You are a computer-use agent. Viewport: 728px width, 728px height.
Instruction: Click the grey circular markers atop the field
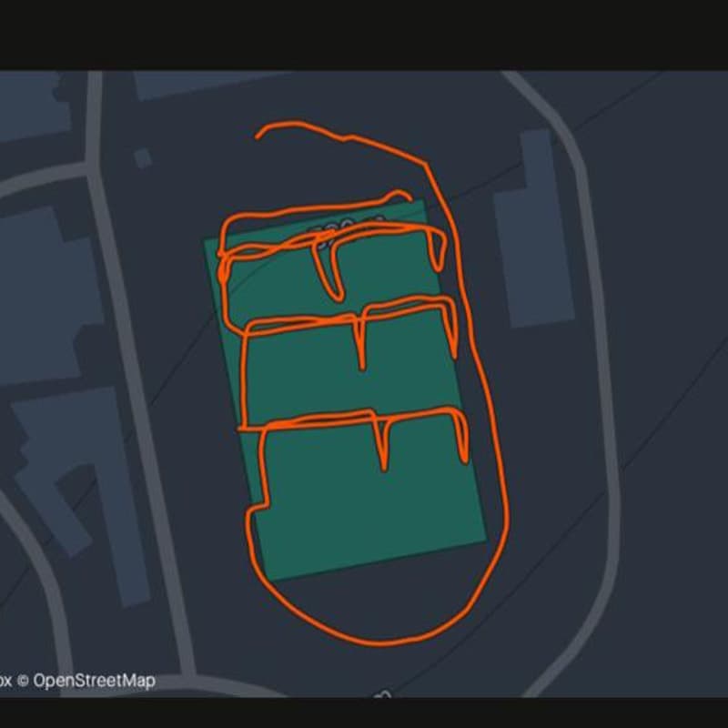tap(346, 228)
